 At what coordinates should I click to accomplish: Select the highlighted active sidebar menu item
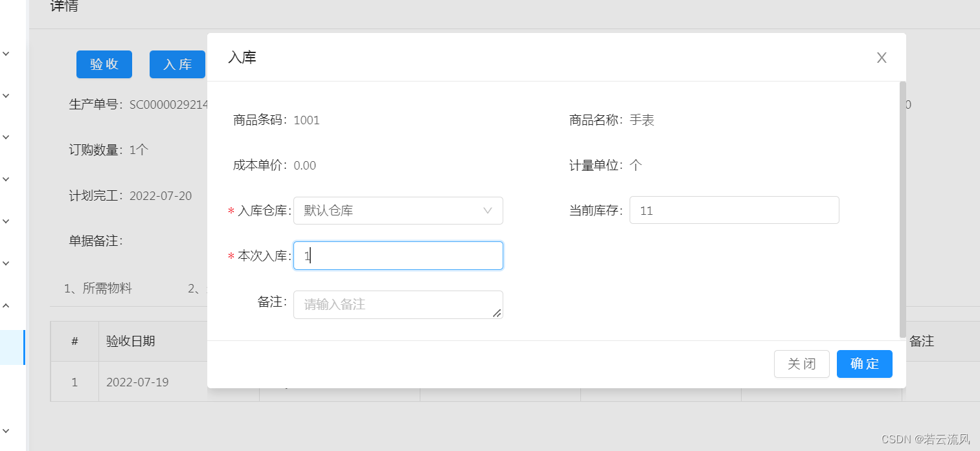click(12, 347)
